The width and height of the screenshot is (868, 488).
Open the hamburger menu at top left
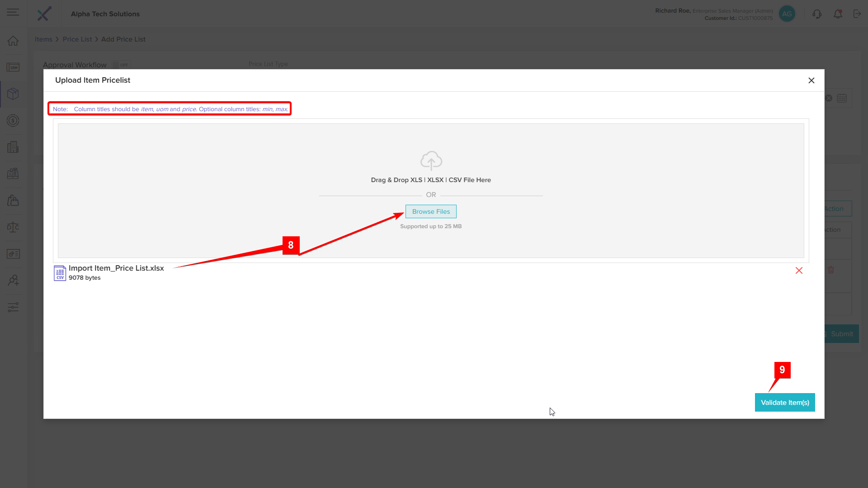click(13, 13)
